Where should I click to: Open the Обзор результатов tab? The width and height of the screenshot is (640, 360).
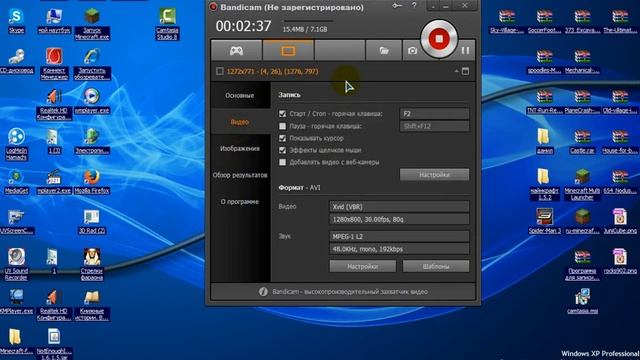[x=240, y=175]
